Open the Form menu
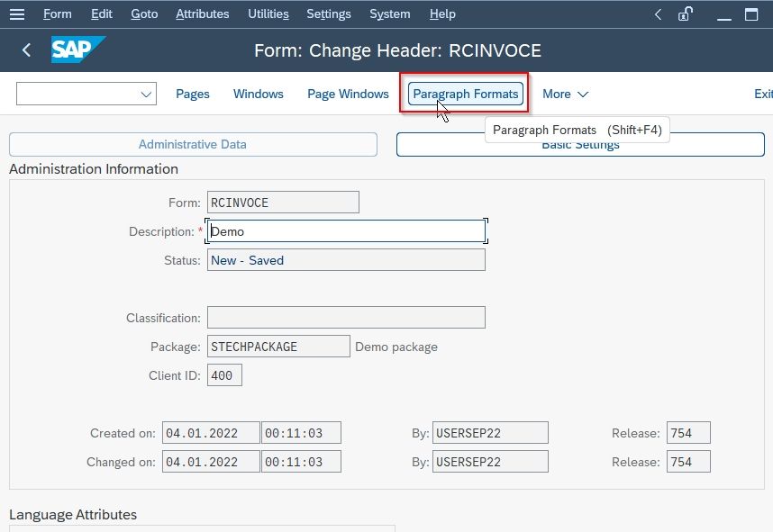 point(57,14)
